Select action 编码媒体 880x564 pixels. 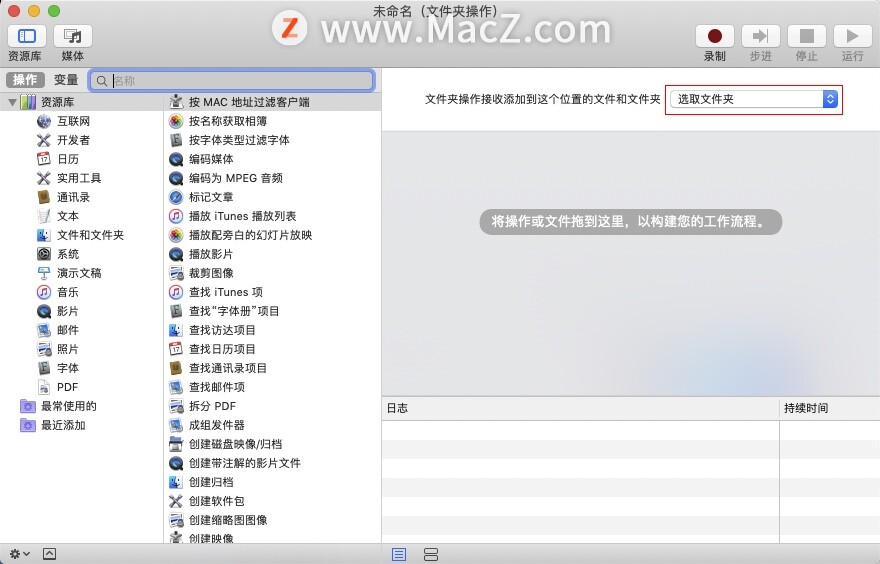coord(274,159)
